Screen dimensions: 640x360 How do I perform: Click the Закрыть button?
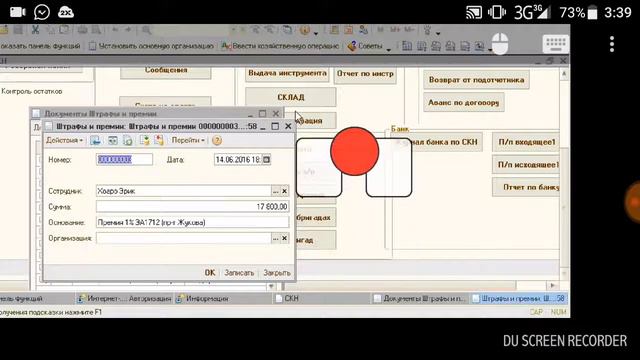pyautogui.click(x=277, y=273)
